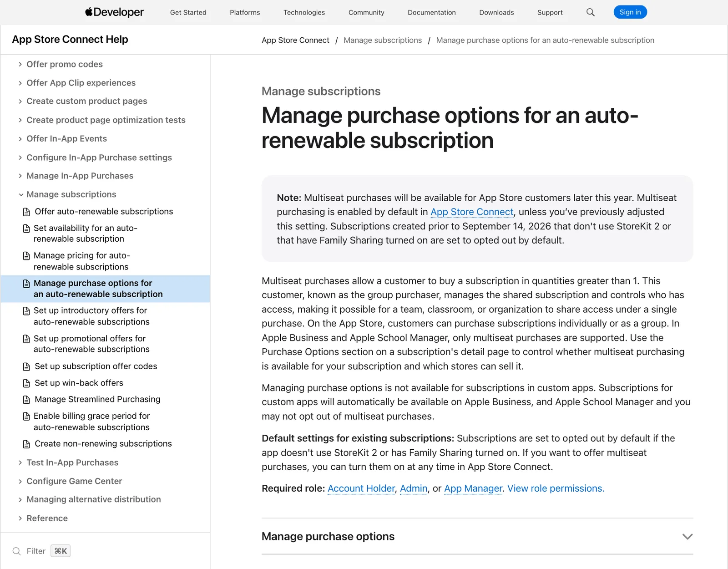This screenshot has width=728, height=569.
Task: Open Community in top navigation
Action: [x=366, y=12]
